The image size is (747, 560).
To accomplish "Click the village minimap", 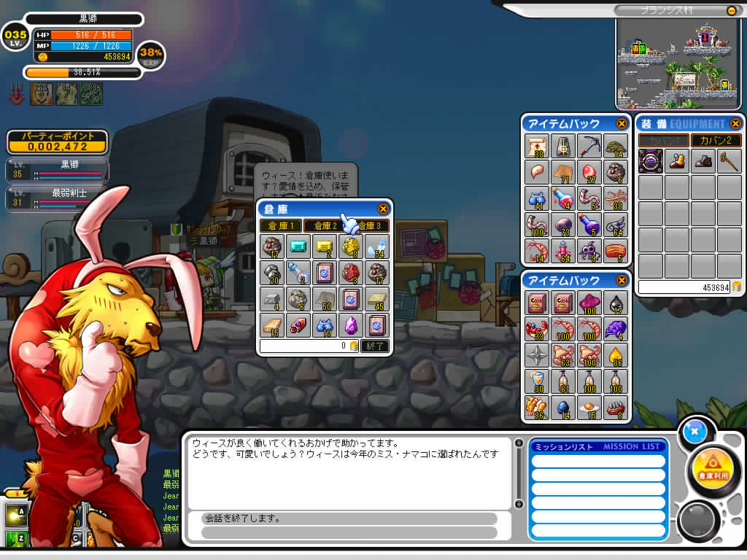I will [x=678, y=63].
